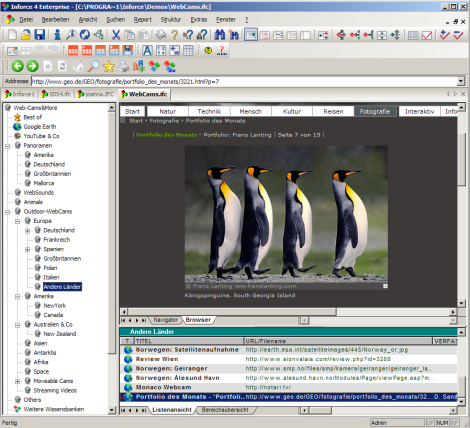Click the browser pane vertical scrollbar thumb
The height and width of the screenshot is (428, 470).
tap(461, 159)
